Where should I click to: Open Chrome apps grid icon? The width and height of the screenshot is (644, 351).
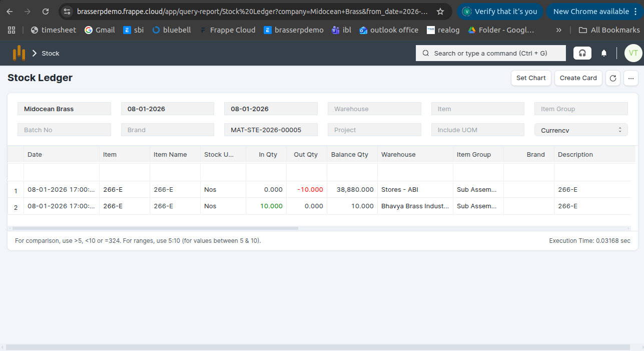point(12,30)
